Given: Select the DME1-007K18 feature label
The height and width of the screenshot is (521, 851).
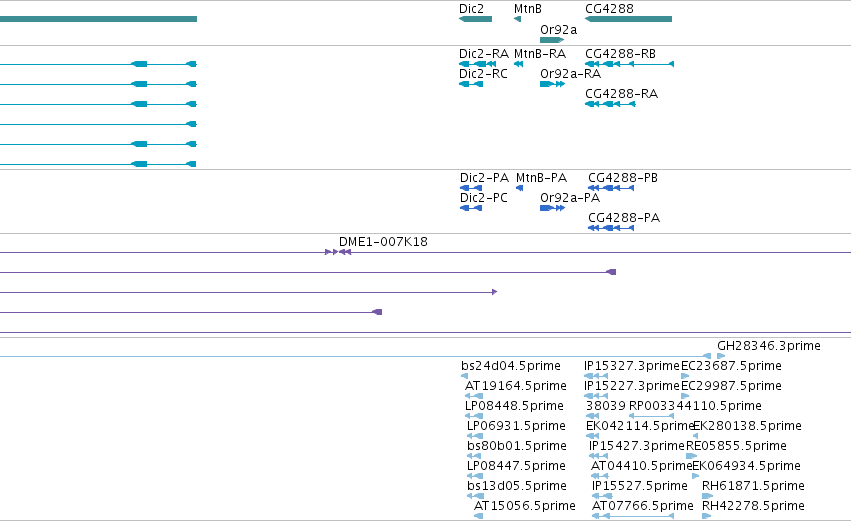Looking at the screenshot, I should [x=383, y=242].
